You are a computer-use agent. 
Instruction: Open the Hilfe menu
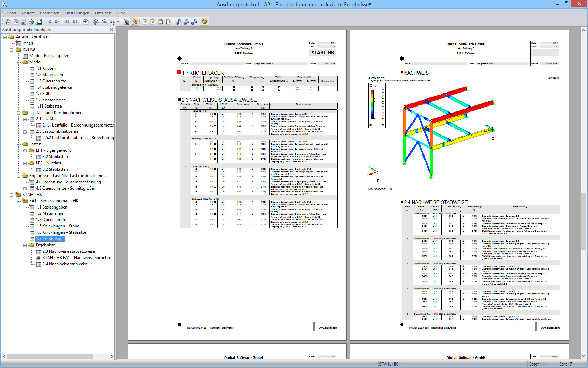click(x=121, y=13)
